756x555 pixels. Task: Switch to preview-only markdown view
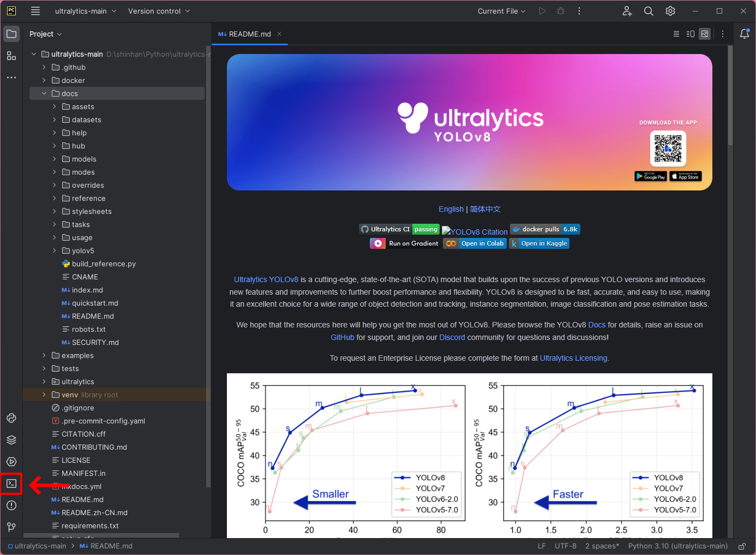click(705, 34)
